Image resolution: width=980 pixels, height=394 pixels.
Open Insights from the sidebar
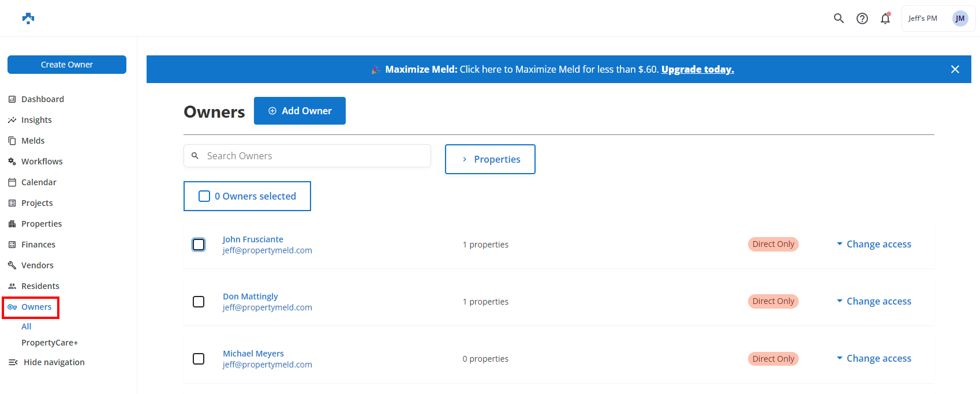pyautogui.click(x=36, y=120)
